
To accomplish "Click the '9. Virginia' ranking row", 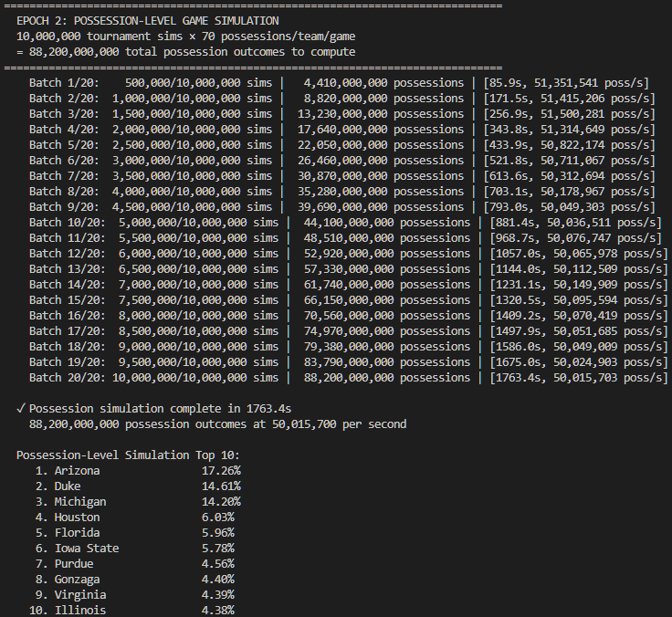I will click(x=135, y=595).
